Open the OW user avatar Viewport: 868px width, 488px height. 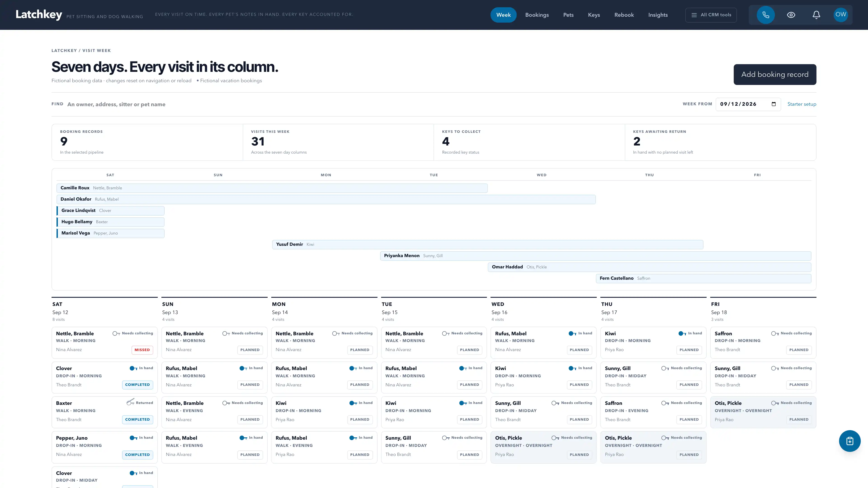click(841, 14)
